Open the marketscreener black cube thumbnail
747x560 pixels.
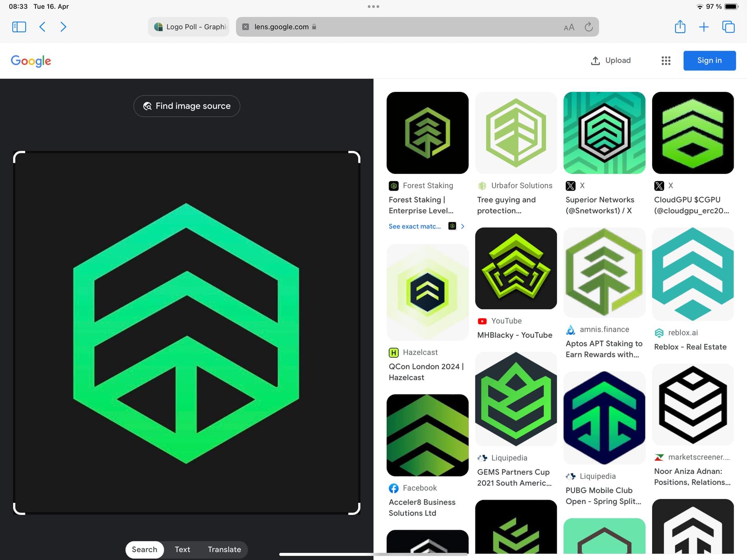(693, 404)
